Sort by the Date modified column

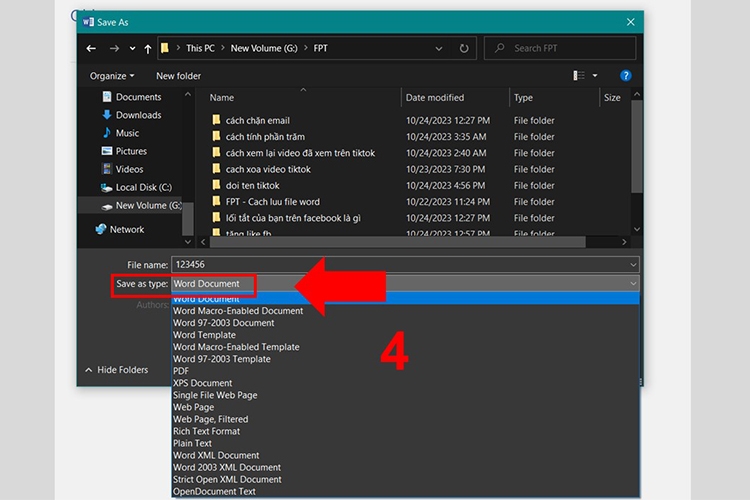pos(435,98)
